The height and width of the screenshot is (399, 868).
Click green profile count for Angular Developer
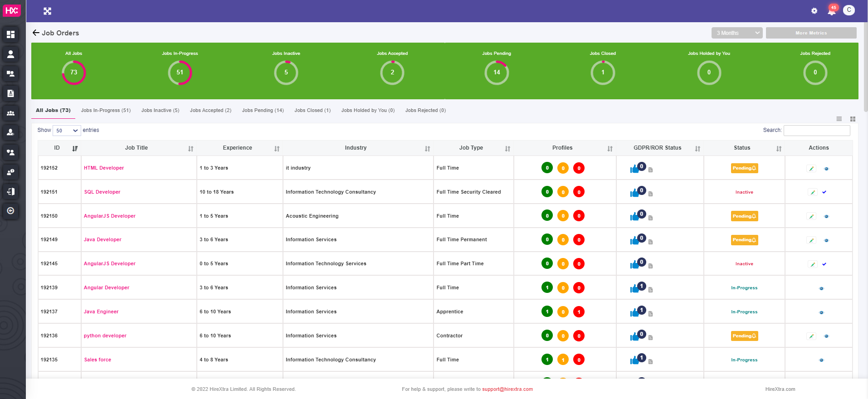pos(547,287)
